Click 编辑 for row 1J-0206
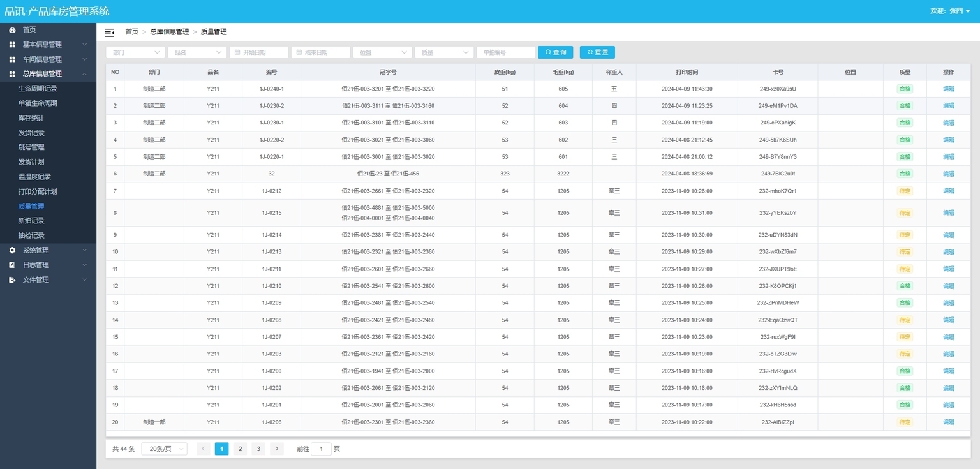Image resolution: width=980 pixels, height=469 pixels. [949, 422]
